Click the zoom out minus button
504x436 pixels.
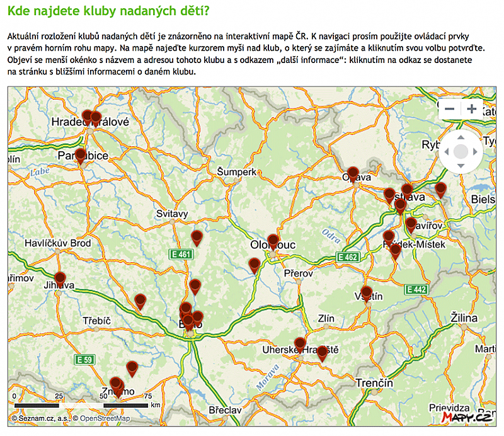(450, 109)
